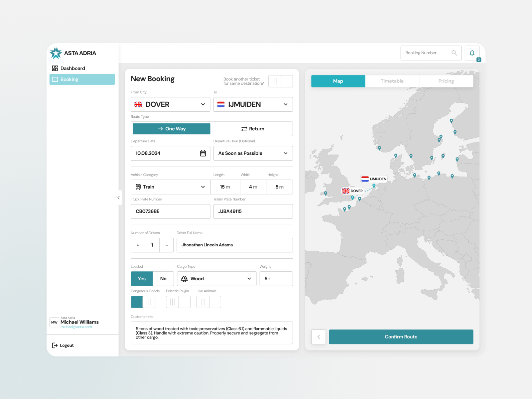Screen dimensions: 532x399
Task: Click the Confirm Route button
Action: 401,337
